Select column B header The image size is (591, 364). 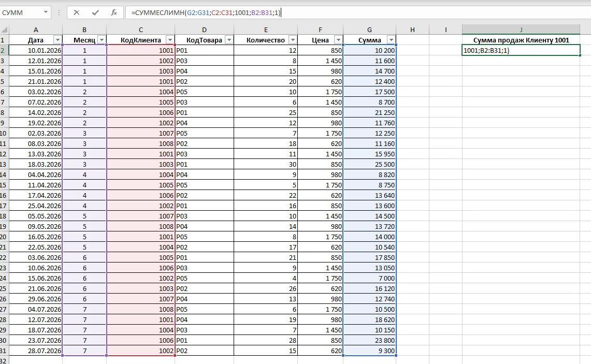click(x=84, y=30)
